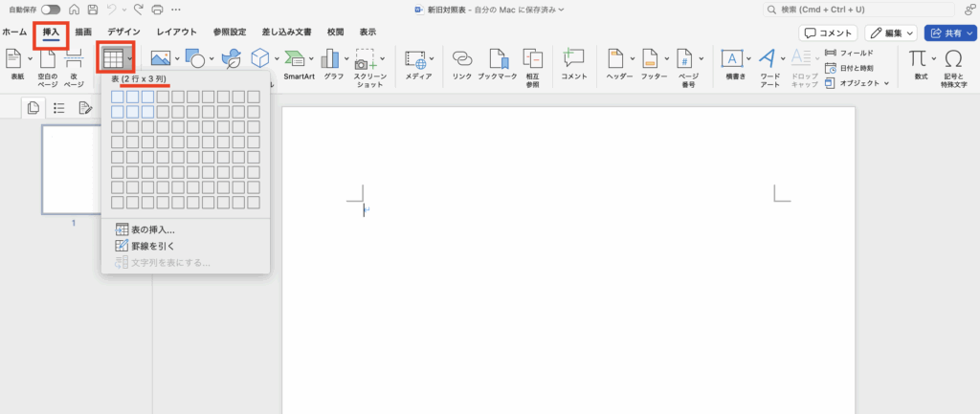Insert an equation with 数式 icon

[x=920, y=63]
